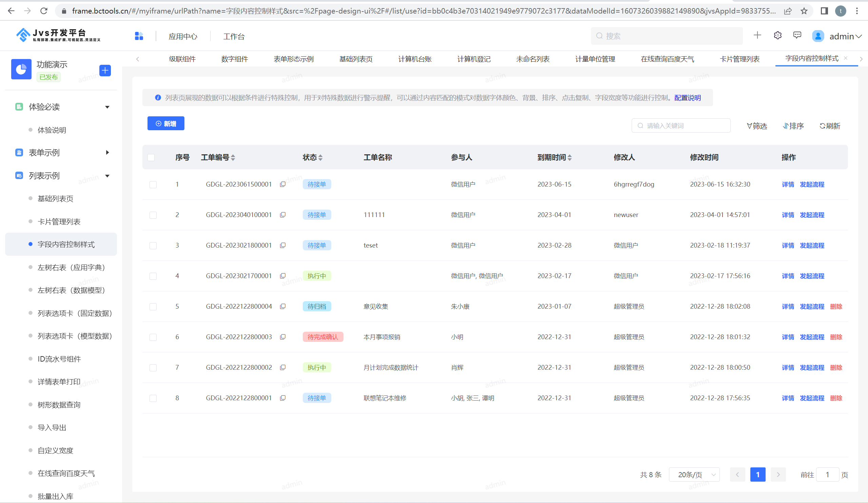Open the 配置说明 link
This screenshot has width=868, height=503.
coord(688,98)
